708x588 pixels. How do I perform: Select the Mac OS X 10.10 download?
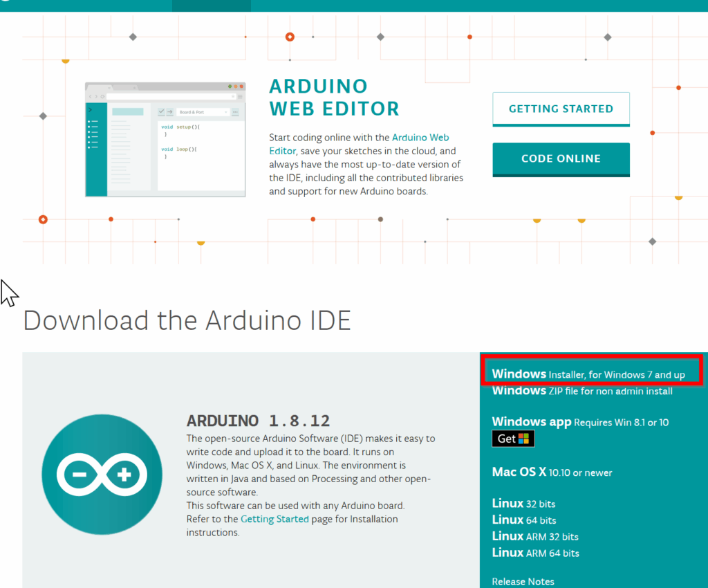[552, 472]
